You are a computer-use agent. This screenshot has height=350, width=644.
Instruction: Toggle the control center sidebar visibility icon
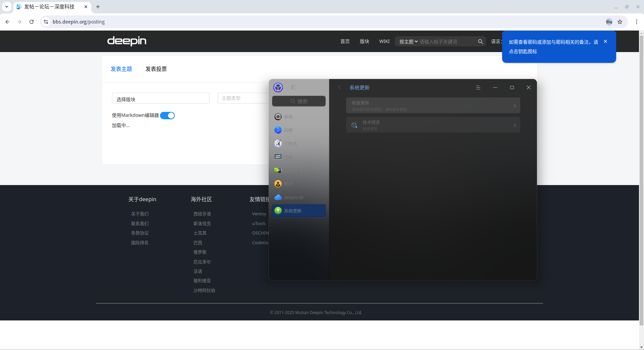[x=294, y=87]
